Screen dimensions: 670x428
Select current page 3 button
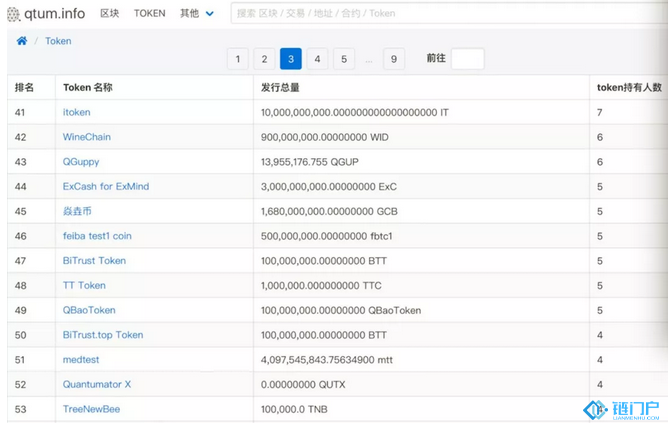(291, 59)
